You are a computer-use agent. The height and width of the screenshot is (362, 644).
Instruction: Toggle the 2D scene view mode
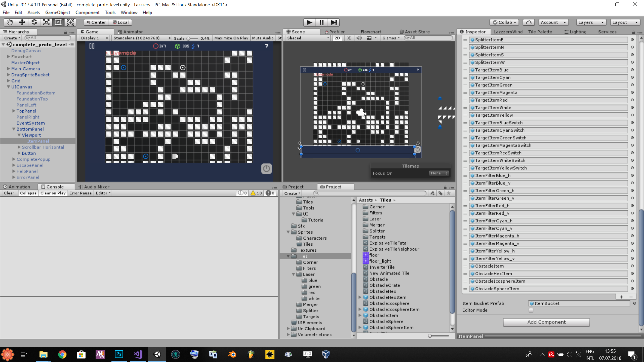pyautogui.click(x=337, y=38)
